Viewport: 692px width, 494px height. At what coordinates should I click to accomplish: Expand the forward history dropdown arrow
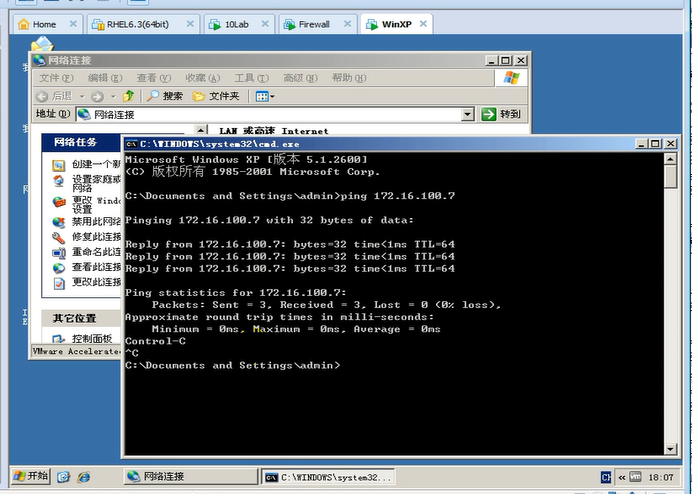pos(113,96)
